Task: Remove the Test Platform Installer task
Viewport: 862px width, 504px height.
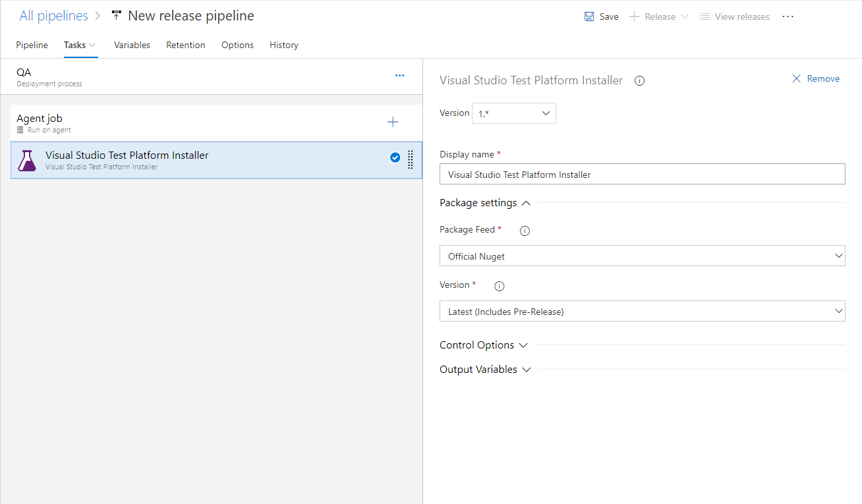Action: [x=816, y=78]
